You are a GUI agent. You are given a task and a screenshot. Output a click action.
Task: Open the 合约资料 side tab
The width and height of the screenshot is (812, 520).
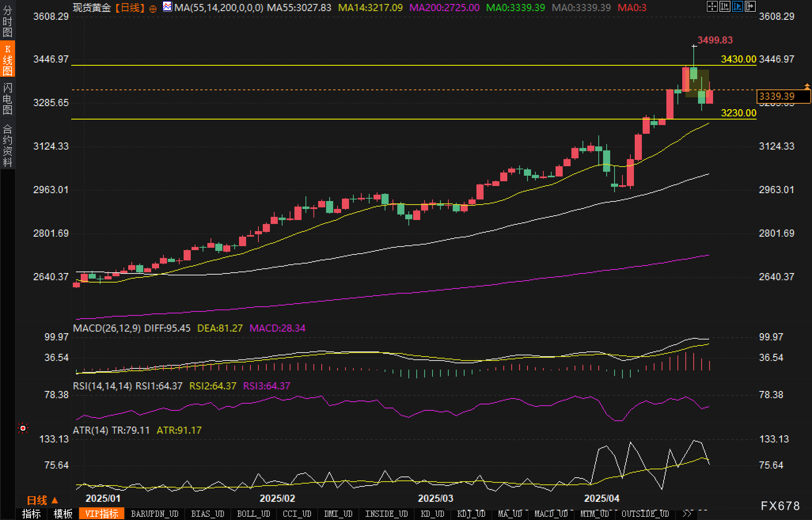point(8,145)
